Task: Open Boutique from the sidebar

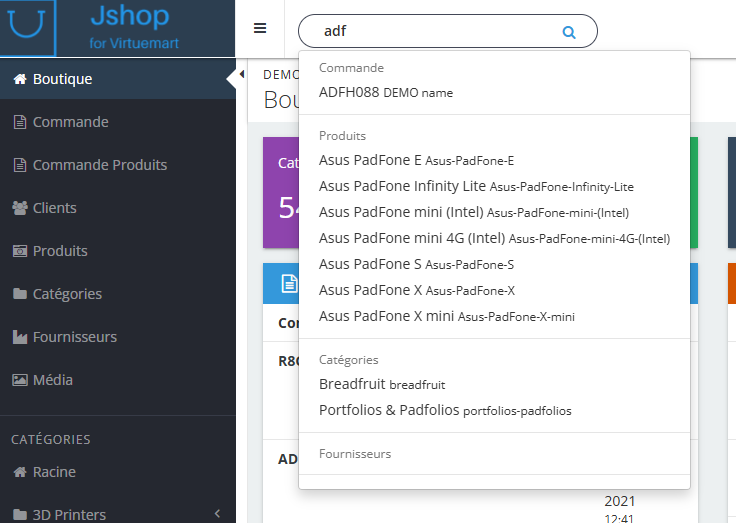Action: [62, 79]
